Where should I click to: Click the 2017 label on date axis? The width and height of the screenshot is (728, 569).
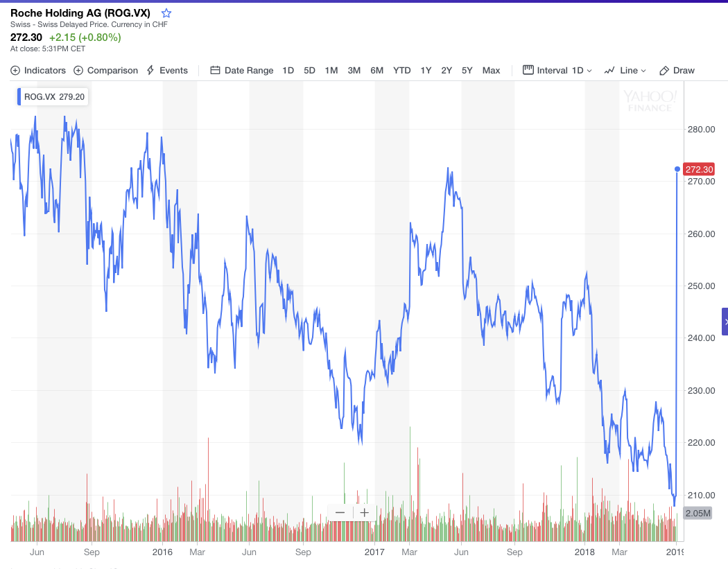[x=374, y=552]
